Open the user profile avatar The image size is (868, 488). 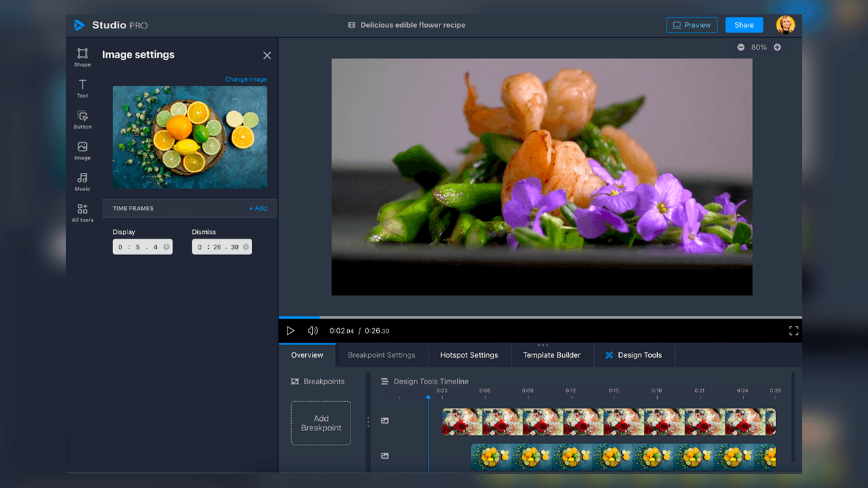[785, 25]
